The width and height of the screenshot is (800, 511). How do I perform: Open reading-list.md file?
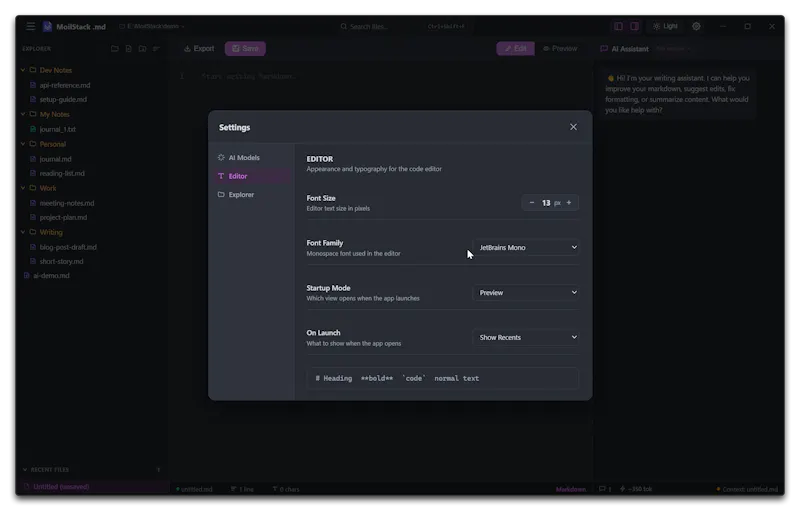(x=62, y=173)
